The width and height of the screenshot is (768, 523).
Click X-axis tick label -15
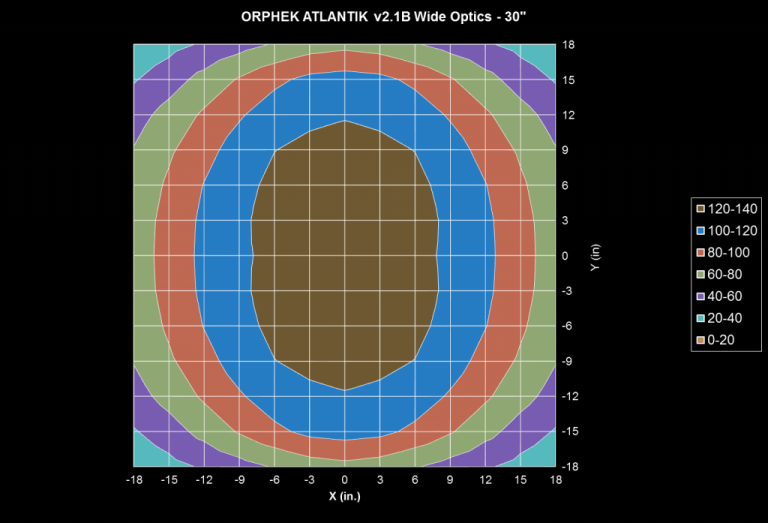point(169,480)
